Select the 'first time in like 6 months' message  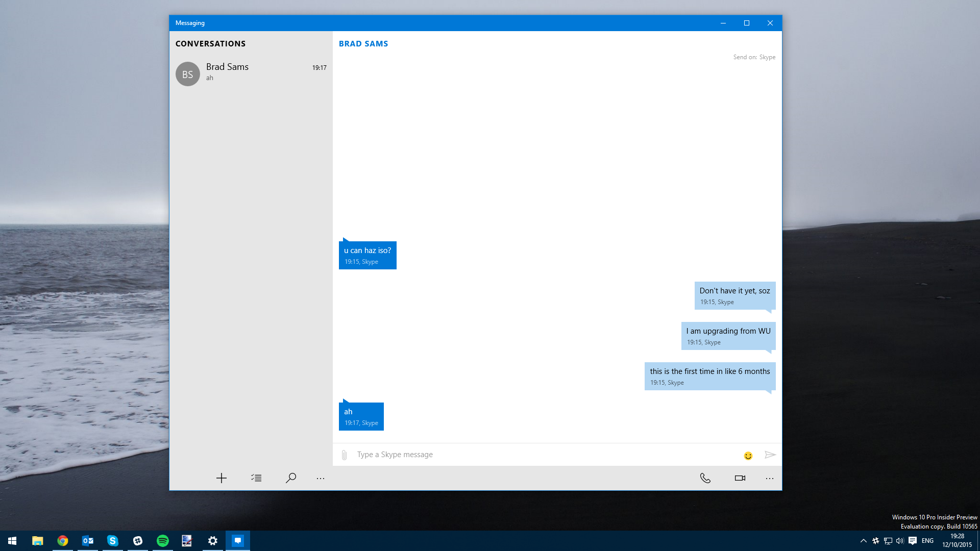[x=710, y=376]
